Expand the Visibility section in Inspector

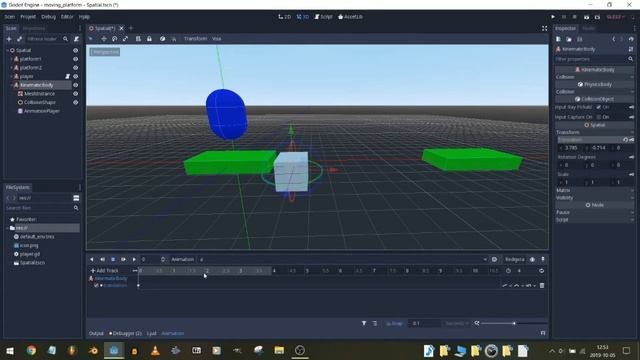click(x=594, y=198)
